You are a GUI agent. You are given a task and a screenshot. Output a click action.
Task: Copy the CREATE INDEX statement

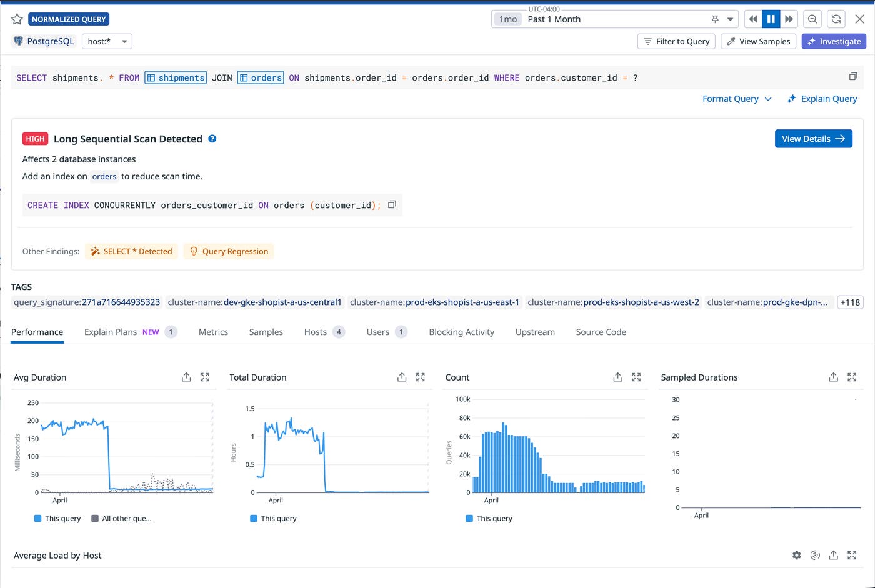(392, 204)
